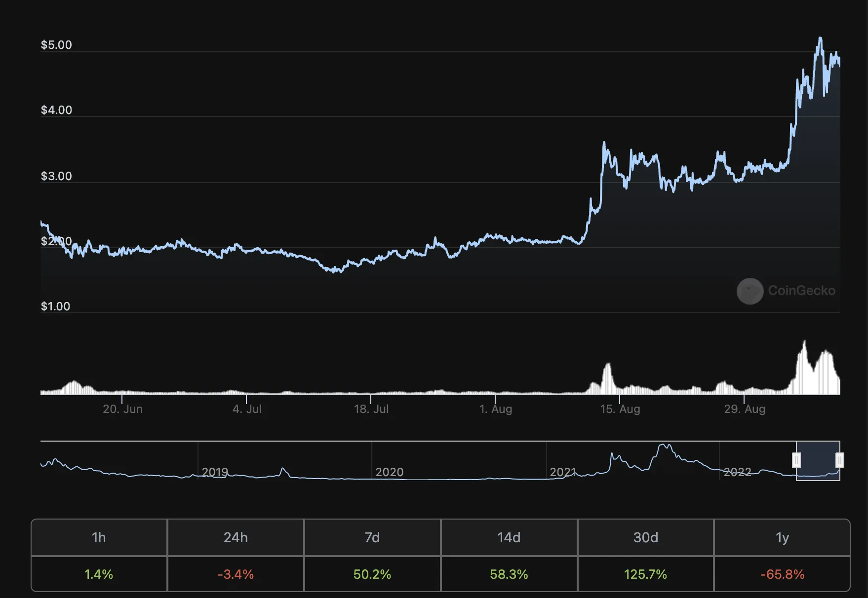Viewport: 868px width, 598px height.
Task: Click the 1.4% one-hour change value
Action: [x=99, y=574]
